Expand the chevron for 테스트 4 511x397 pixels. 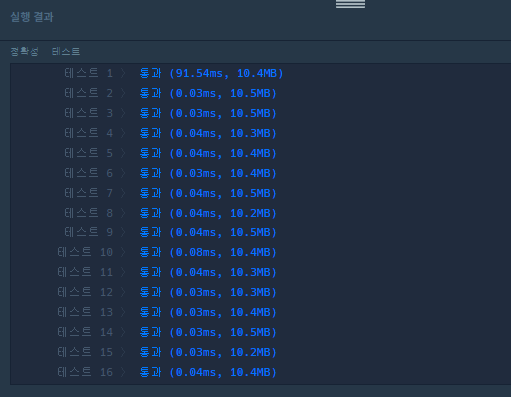point(123,133)
